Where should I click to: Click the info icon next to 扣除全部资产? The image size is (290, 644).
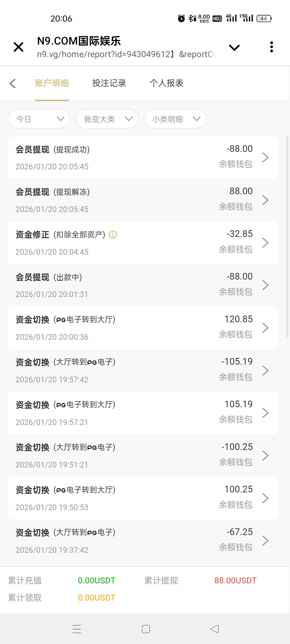(x=113, y=235)
